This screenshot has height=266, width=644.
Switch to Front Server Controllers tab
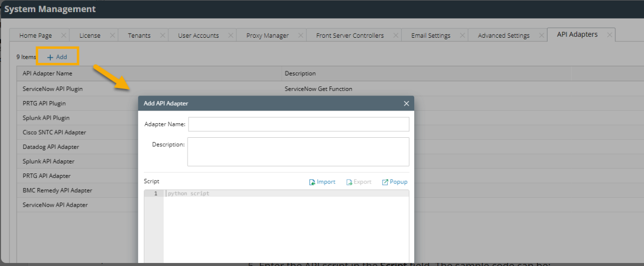[x=350, y=36]
